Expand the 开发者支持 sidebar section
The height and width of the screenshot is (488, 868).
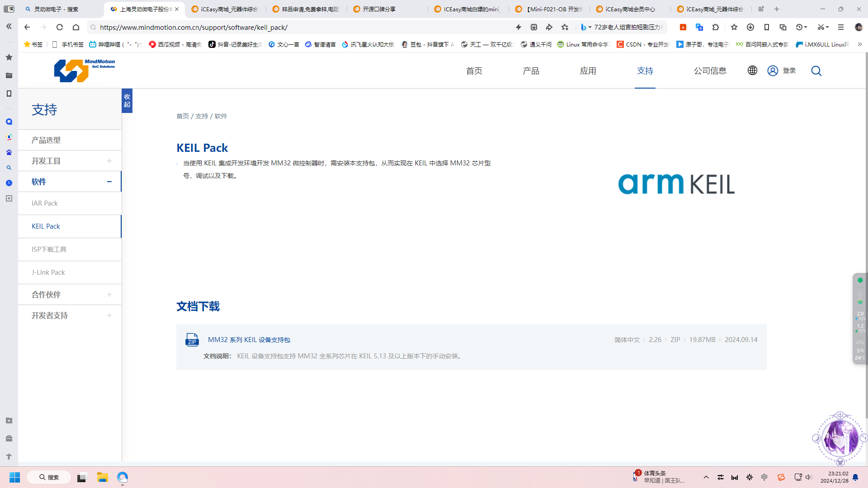point(109,315)
